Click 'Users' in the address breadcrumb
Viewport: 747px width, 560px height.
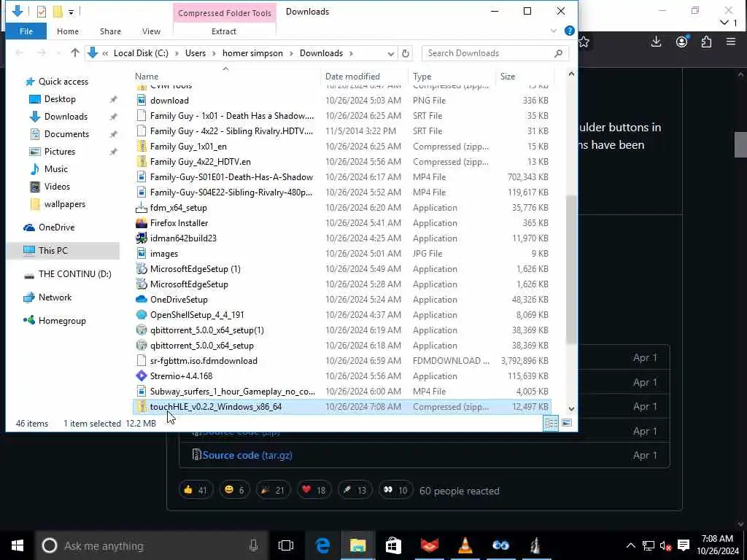[196, 53]
